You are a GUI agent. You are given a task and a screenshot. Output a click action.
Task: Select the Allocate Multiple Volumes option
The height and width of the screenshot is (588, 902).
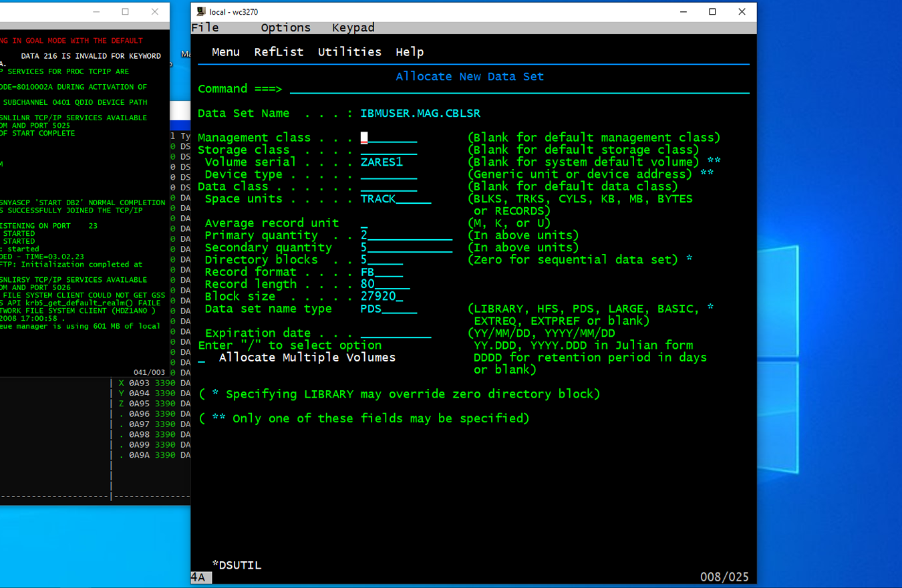click(200, 357)
